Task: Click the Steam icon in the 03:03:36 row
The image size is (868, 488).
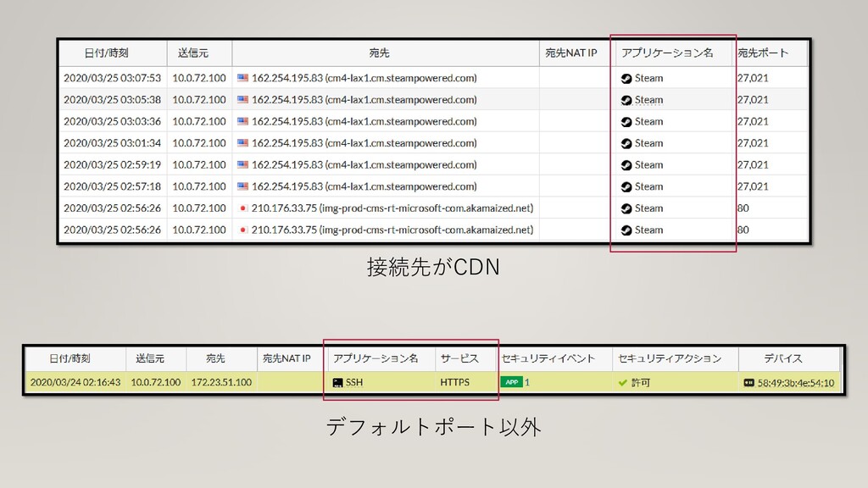Action: point(626,122)
